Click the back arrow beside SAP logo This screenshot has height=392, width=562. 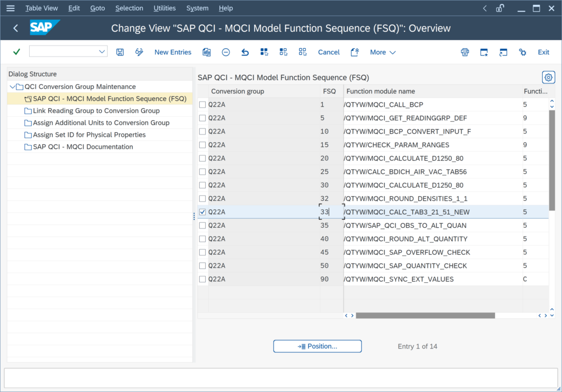pos(15,28)
